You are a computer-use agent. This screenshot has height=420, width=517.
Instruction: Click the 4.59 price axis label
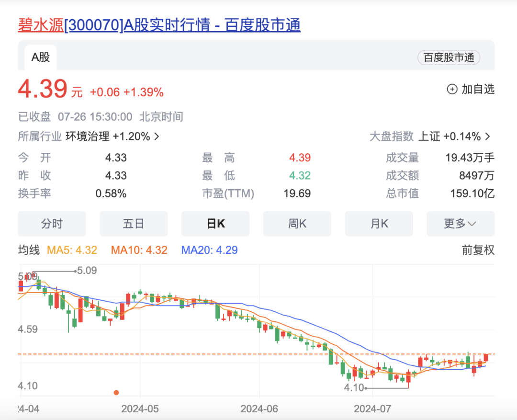coord(28,329)
